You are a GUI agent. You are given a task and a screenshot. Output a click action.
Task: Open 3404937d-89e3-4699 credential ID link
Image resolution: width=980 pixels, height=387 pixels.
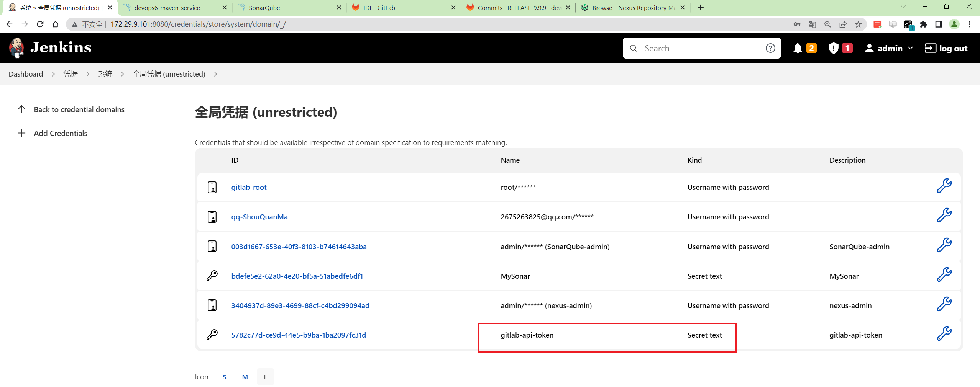pyautogui.click(x=300, y=306)
